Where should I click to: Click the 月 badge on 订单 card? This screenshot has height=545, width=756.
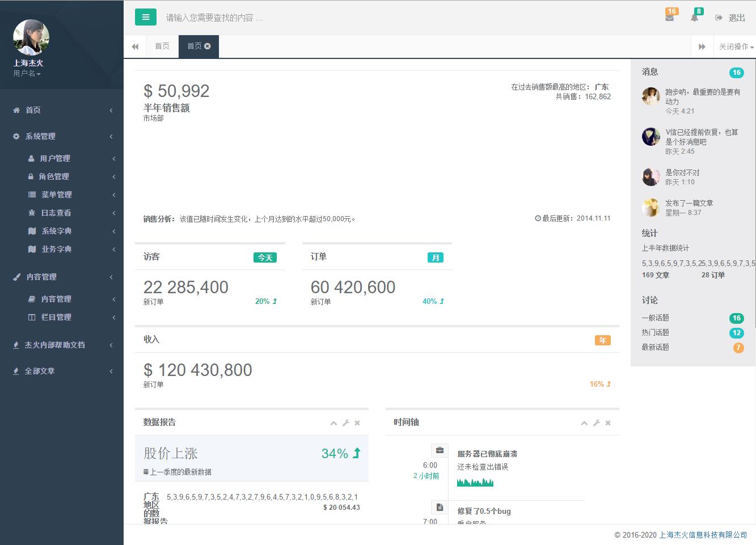436,257
